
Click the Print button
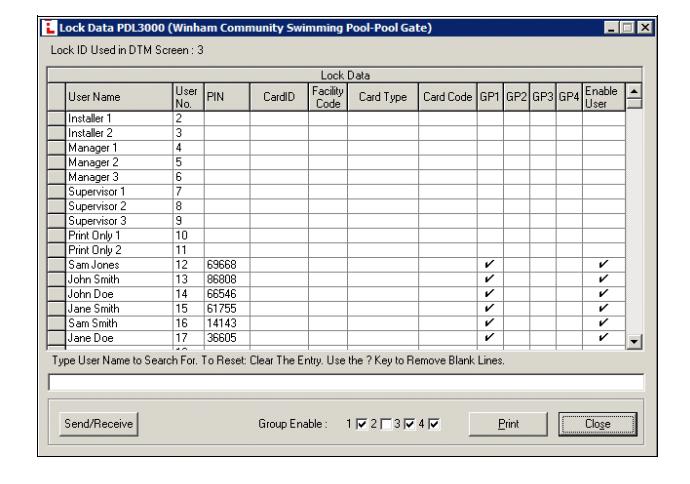click(508, 424)
